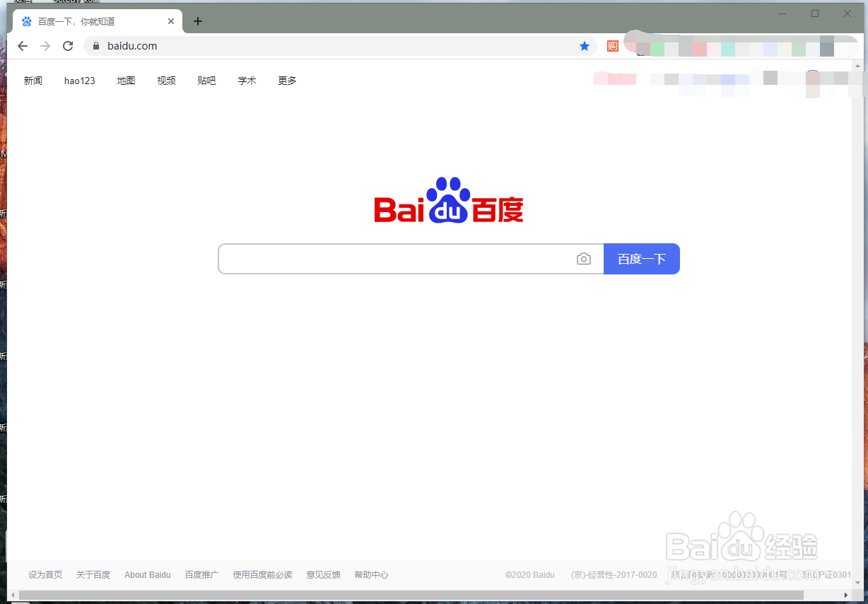
Task: Open the 学术 navigation link
Action: point(247,81)
